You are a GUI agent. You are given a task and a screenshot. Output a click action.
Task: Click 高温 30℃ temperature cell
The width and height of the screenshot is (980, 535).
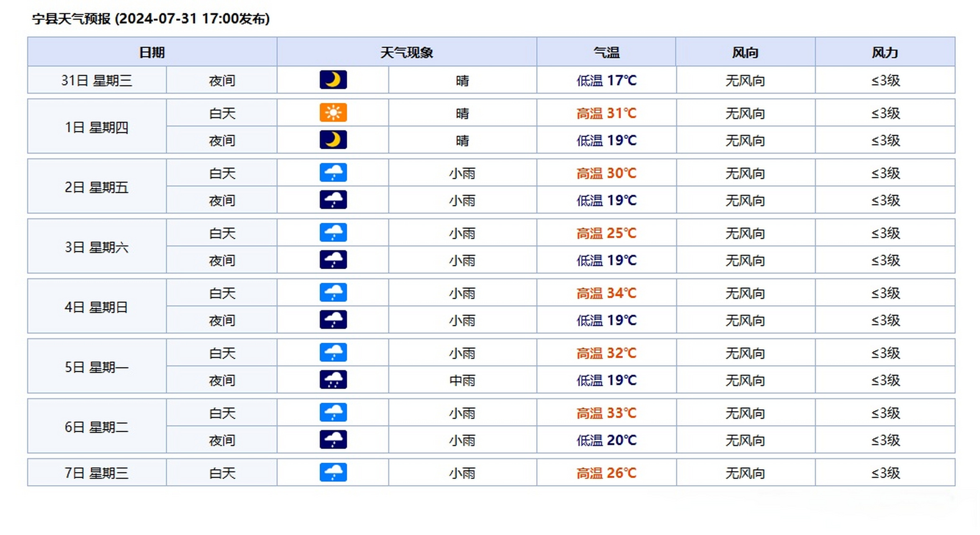(x=606, y=173)
